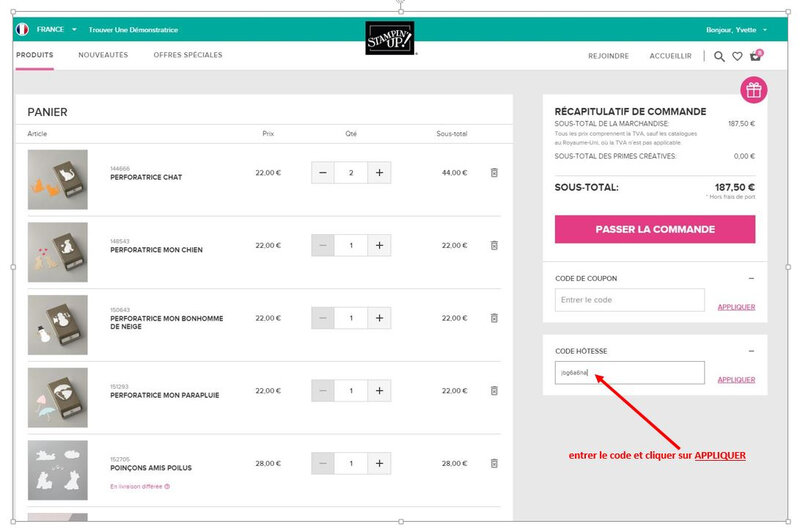The image size is (800, 532).
Task: Delete Perforatrice Mon Chien with trash icon
Action: point(494,245)
